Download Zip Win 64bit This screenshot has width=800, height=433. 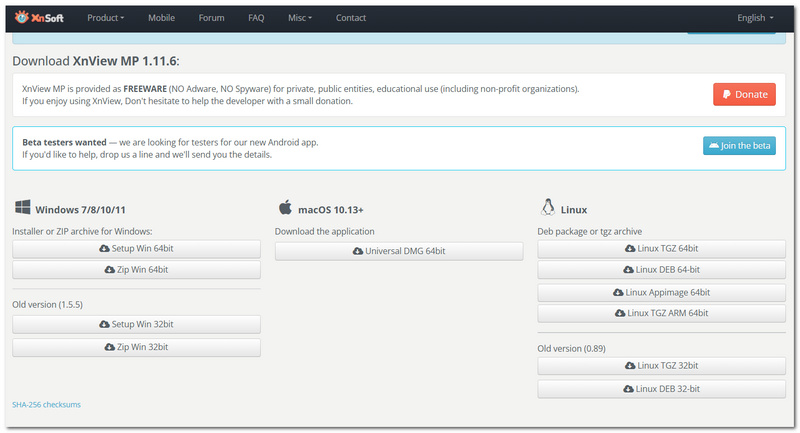pos(136,270)
